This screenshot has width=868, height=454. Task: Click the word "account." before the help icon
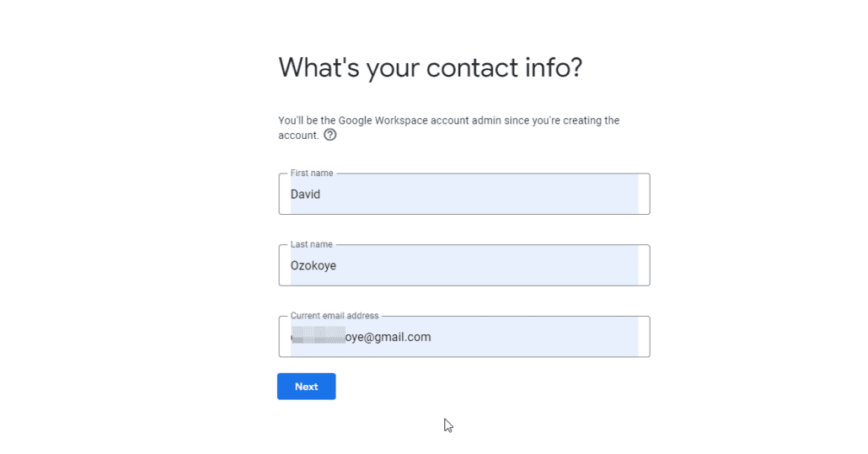[x=298, y=136]
